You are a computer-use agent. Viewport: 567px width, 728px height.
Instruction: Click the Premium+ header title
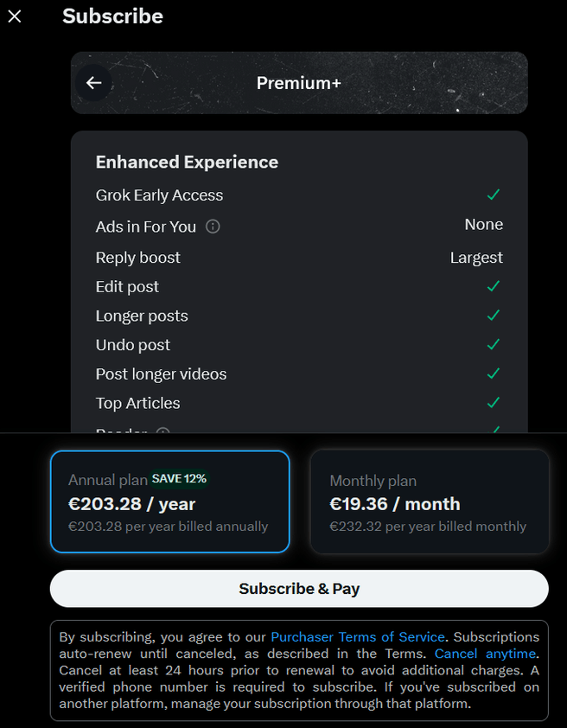coord(299,83)
